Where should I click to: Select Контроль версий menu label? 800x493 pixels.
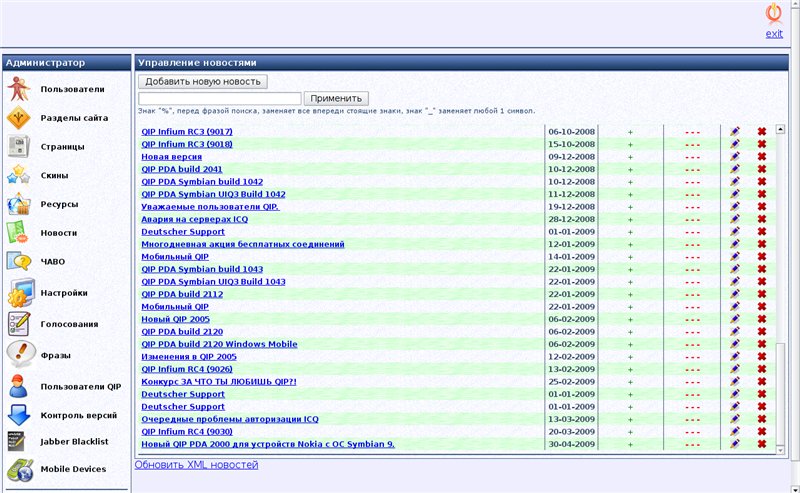[x=79, y=415]
